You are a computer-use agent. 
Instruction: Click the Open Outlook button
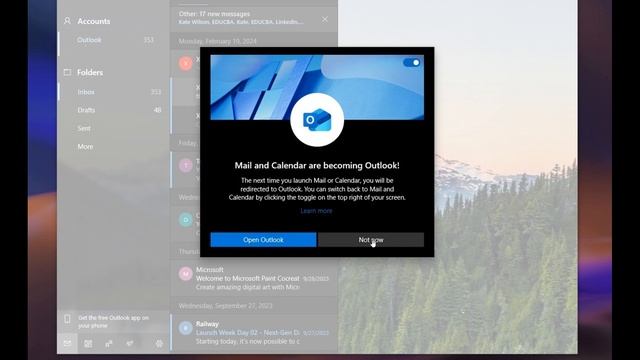[263, 240]
